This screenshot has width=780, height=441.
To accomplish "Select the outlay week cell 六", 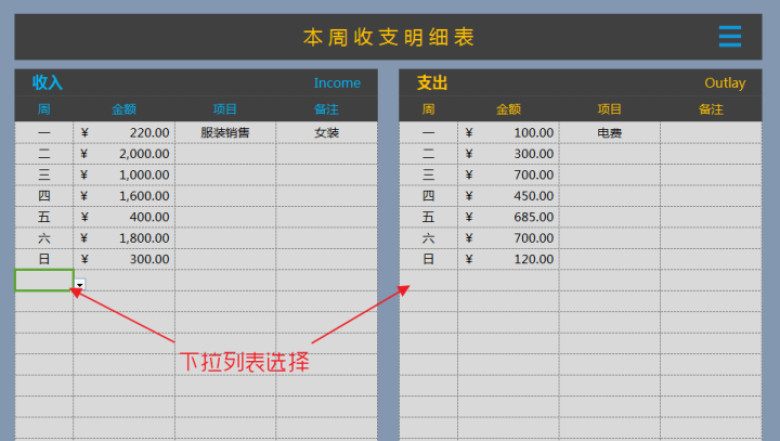I will coord(428,238).
